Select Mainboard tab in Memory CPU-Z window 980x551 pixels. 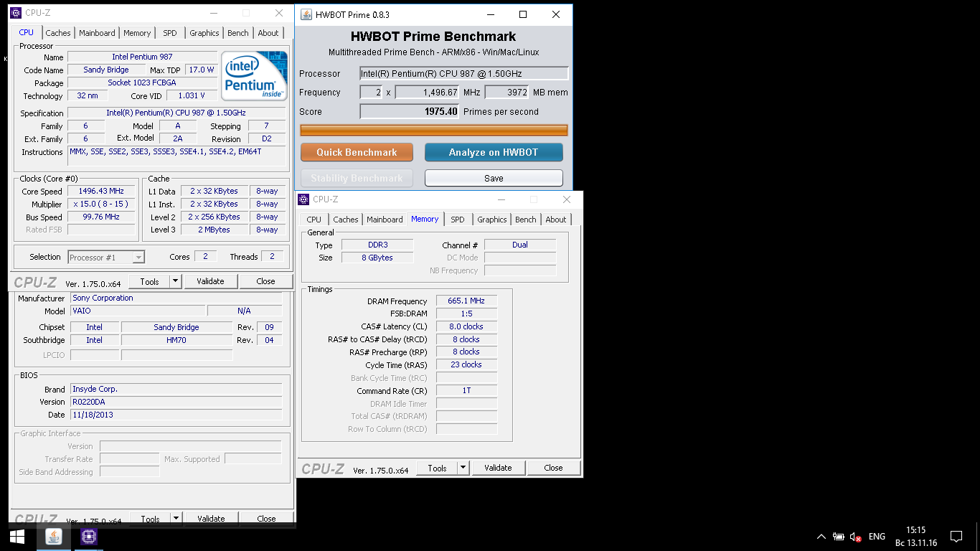click(385, 220)
